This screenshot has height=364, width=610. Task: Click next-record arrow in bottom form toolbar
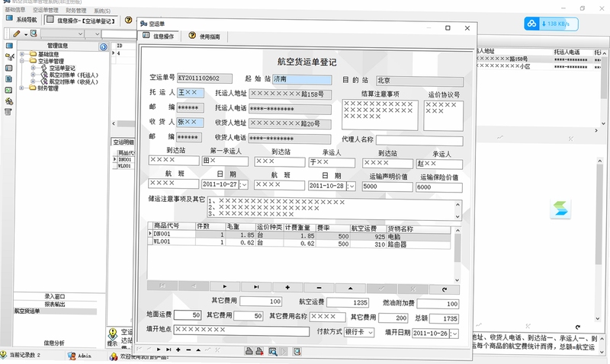[x=159, y=350]
